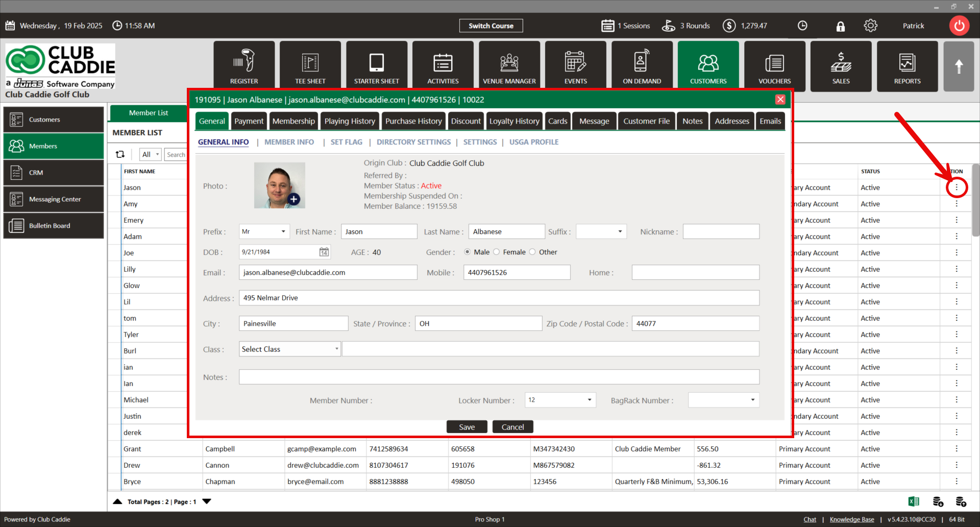Click the add photo plus icon
This screenshot has width=980, height=527.
point(293,199)
